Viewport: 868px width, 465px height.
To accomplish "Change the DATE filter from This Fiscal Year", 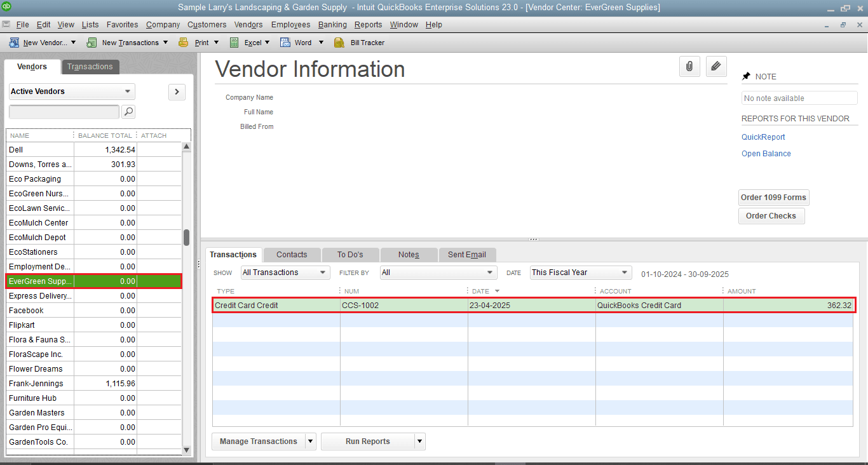I will click(580, 272).
